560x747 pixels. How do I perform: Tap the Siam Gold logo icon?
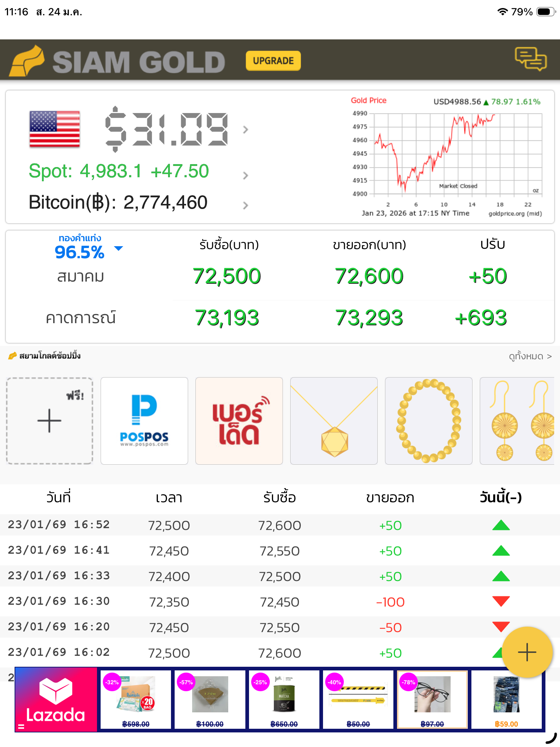27,61
